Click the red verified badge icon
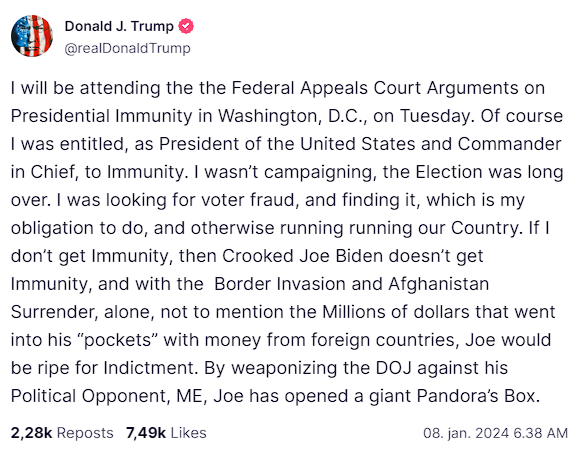Image resolution: width=582 pixels, height=450 pixels. [186, 26]
